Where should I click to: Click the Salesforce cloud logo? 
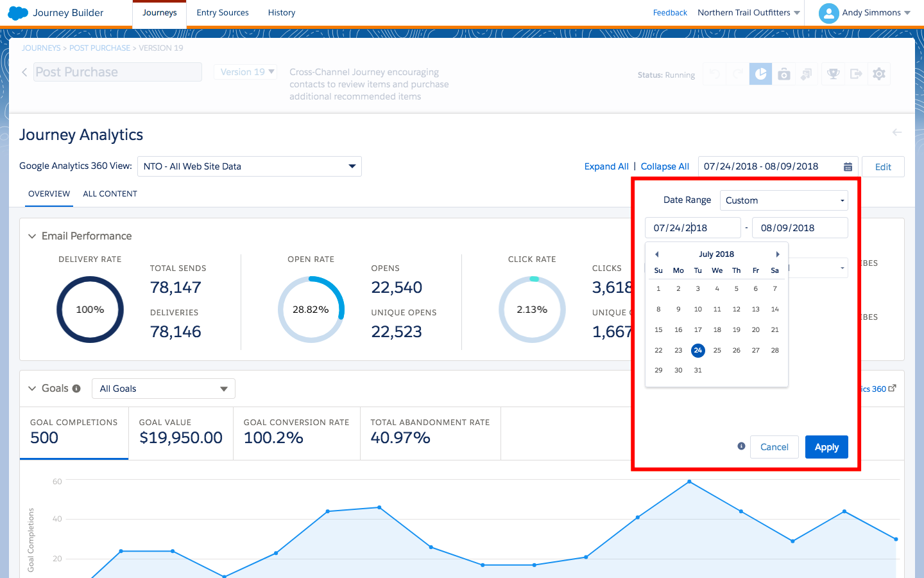click(x=18, y=13)
